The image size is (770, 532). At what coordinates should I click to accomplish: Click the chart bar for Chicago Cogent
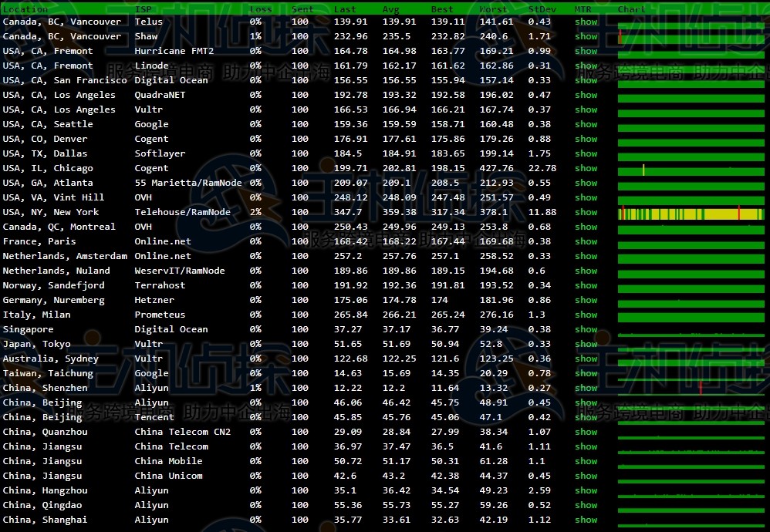point(691,169)
